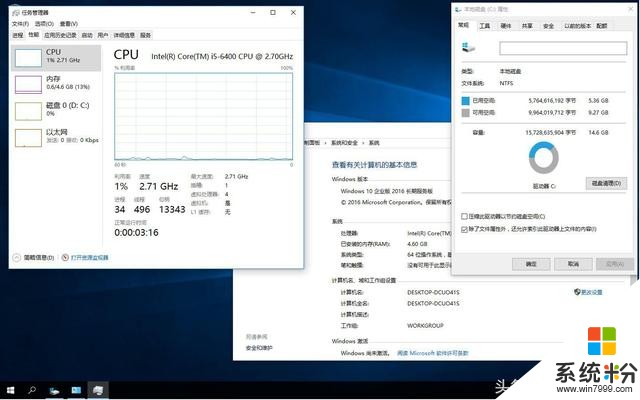Click the 系统和安全 breadcrumb in the System window
Viewport: 640px width, 400px height.
[344, 143]
